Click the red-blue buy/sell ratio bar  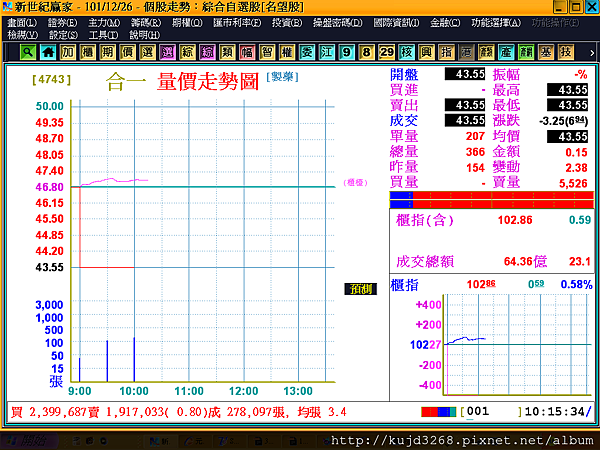click(492, 200)
